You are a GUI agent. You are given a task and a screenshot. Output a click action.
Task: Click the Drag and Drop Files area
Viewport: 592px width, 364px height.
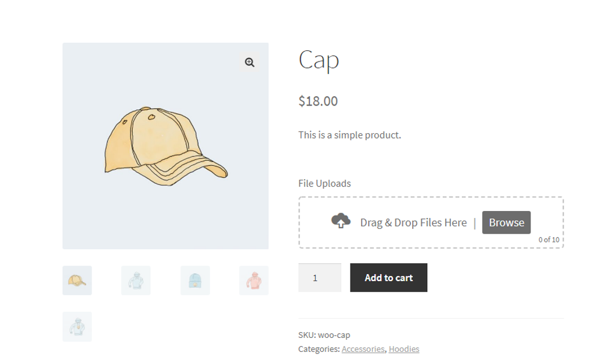(413, 222)
